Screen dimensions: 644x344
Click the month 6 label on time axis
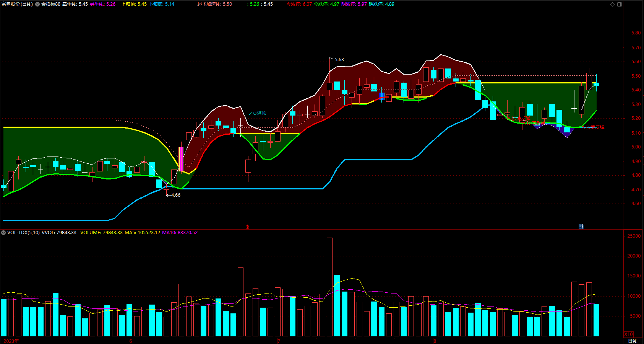coord(131,341)
